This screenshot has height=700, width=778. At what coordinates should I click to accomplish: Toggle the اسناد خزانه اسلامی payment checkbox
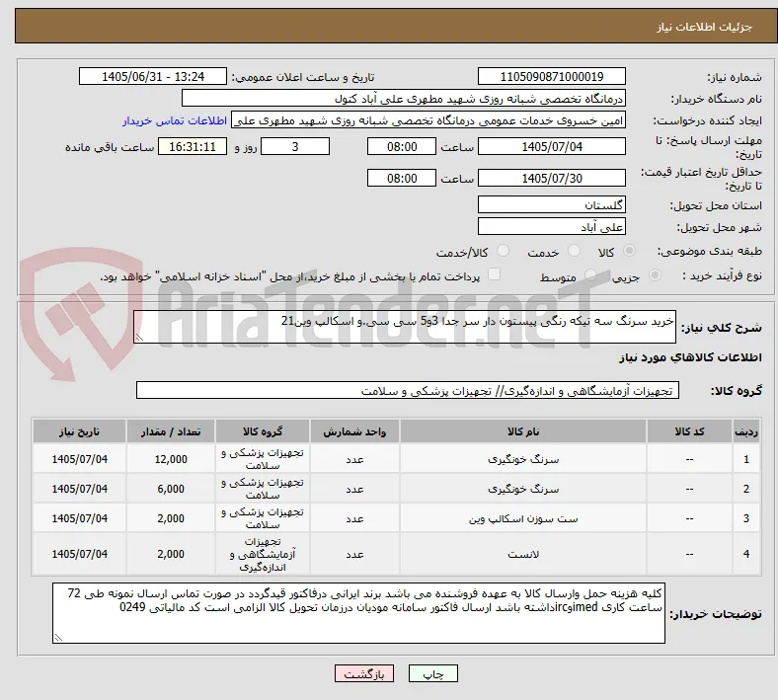coord(495,274)
